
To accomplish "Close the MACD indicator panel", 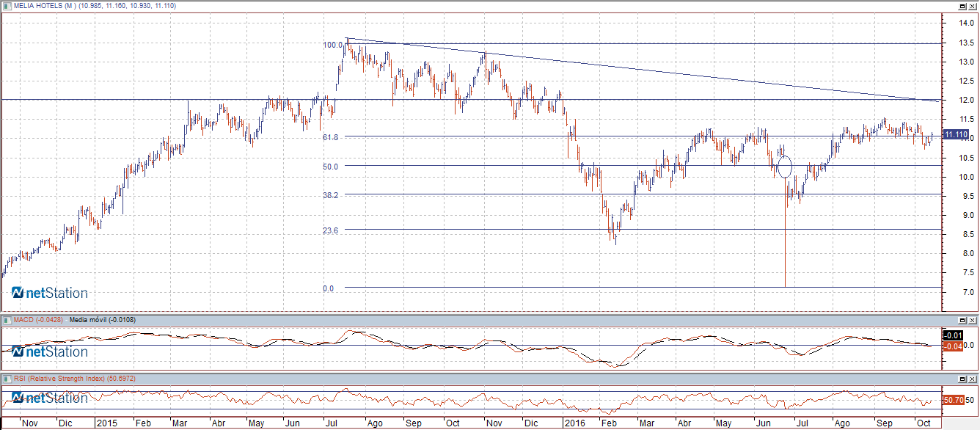I will [973, 321].
